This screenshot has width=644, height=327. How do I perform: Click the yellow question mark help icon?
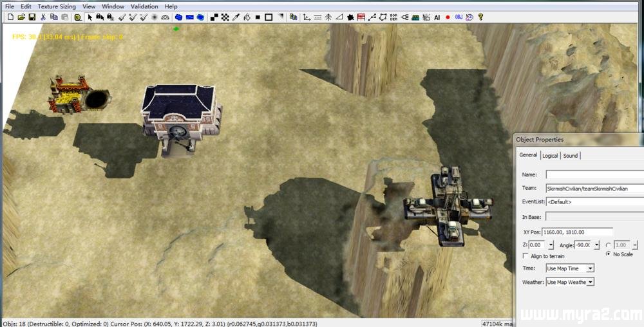[x=480, y=17]
